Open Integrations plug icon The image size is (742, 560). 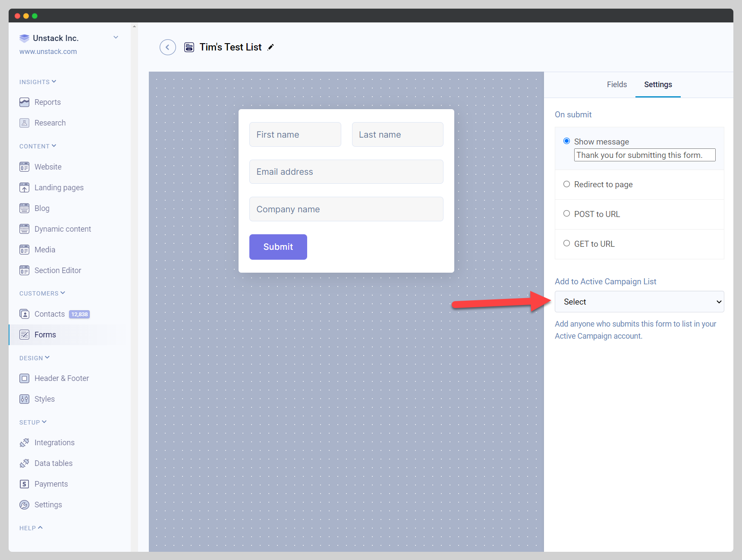(25, 443)
